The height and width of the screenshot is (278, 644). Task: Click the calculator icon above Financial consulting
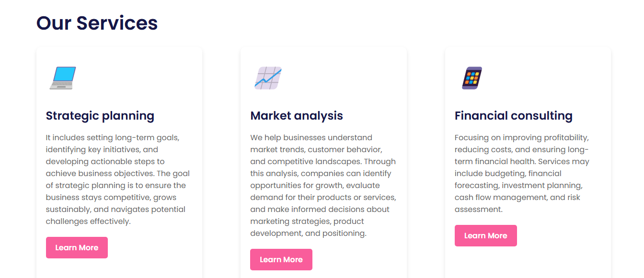471,78
